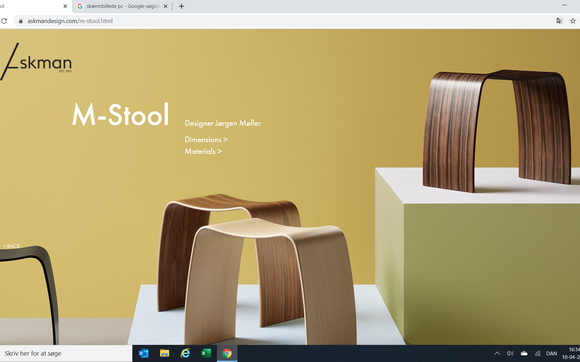Image resolution: width=580 pixels, height=362 pixels.
Task: Open the Materials link
Action: 203,151
